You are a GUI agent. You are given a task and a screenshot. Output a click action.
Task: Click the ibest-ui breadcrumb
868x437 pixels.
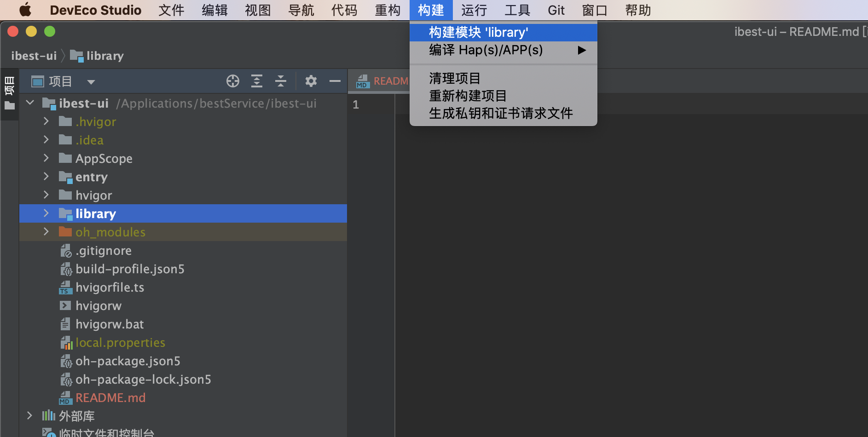[34, 56]
